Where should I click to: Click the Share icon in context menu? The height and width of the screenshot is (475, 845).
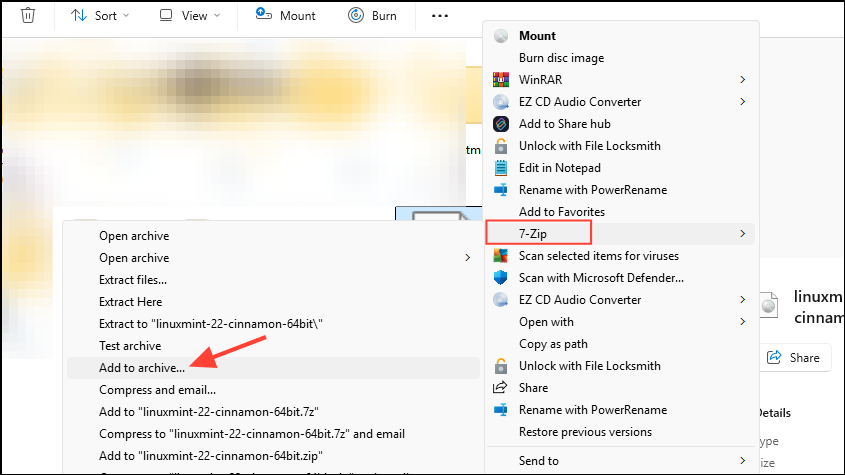(501, 388)
